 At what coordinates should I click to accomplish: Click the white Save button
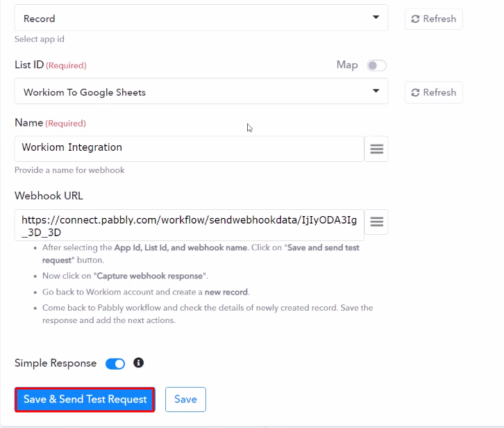click(185, 400)
